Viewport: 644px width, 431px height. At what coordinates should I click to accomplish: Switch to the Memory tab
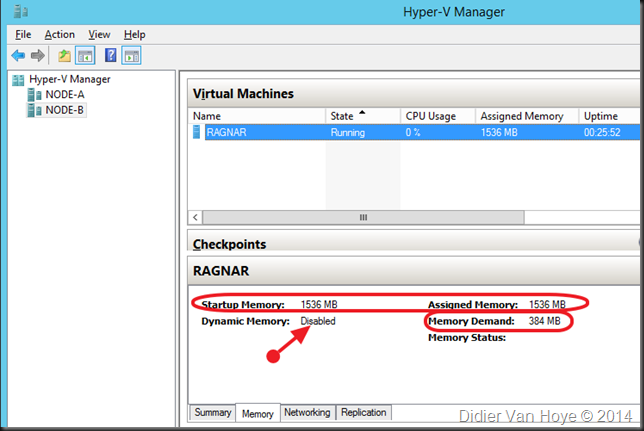(258, 413)
